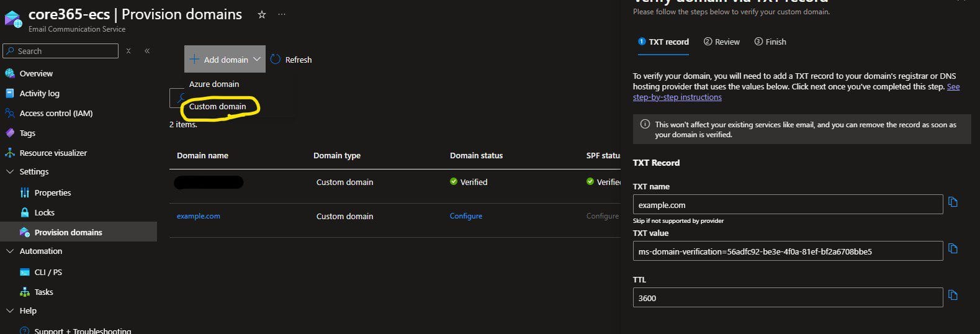Copy the TTL value
Viewport: 980px width, 334px height.
pyautogui.click(x=953, y=296)
